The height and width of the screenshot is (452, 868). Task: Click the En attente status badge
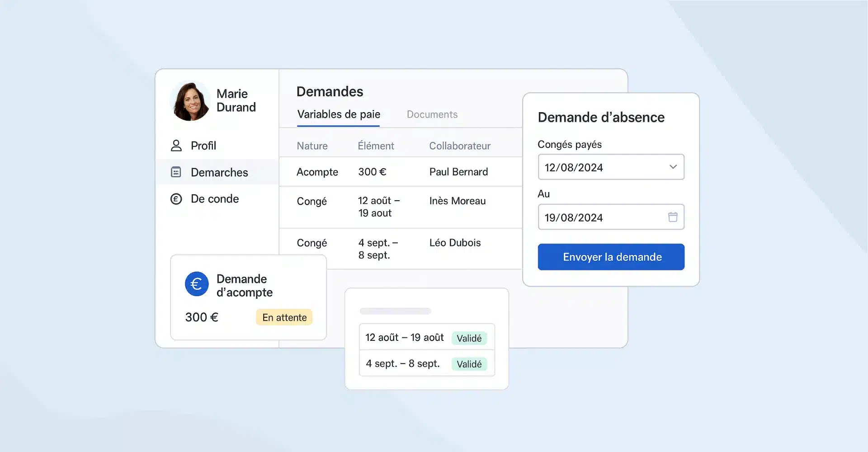point(284,318)
